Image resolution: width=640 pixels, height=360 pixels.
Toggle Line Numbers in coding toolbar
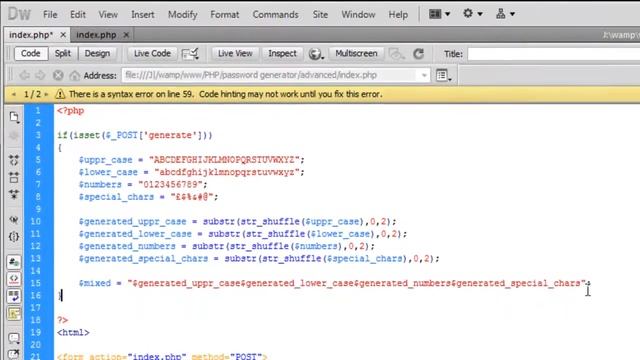[x=14, y=262]
